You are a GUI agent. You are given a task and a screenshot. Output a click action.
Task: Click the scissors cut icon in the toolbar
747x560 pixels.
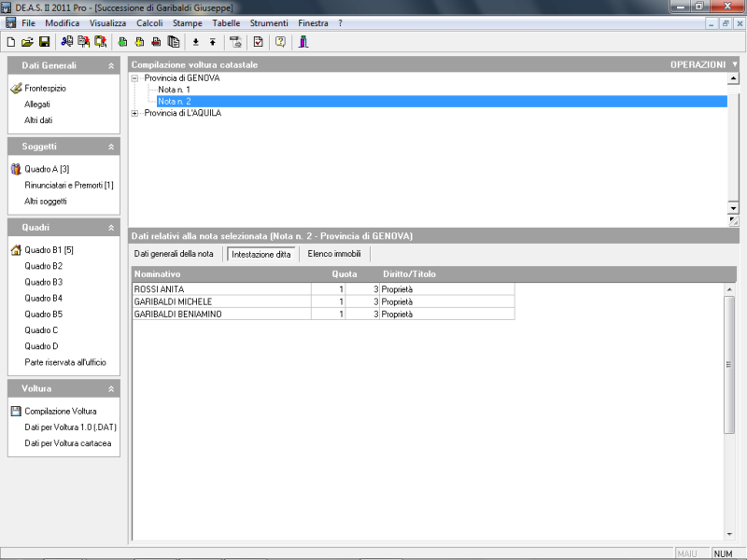(x=66, y=42)
